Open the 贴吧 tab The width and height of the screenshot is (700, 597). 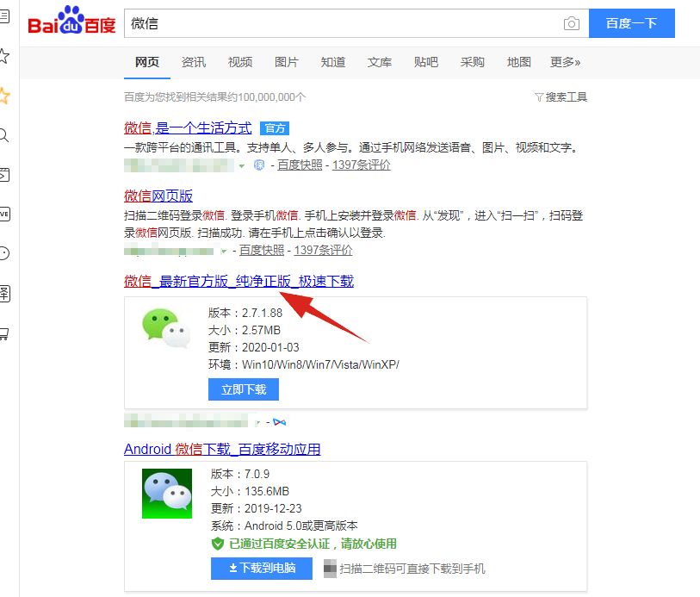click(x=425, y=62)
